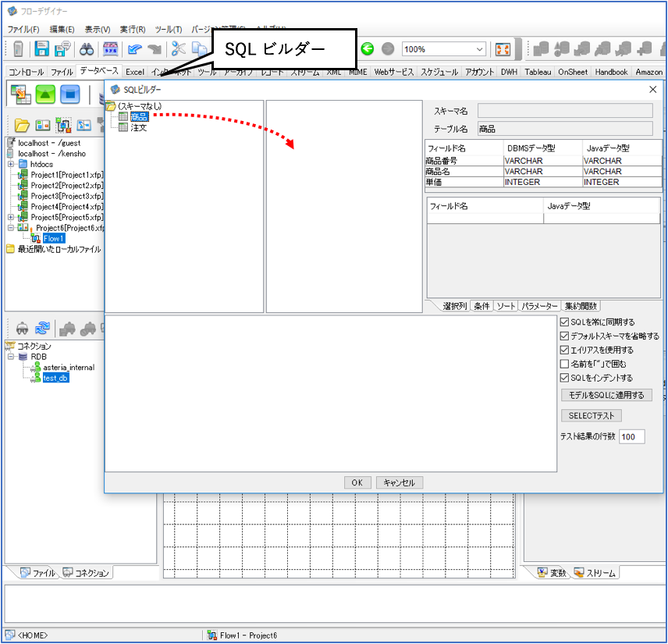Click the テスト結果の行数 input field
This screenshot has width=668, height=644.
[x=632, y=436]
